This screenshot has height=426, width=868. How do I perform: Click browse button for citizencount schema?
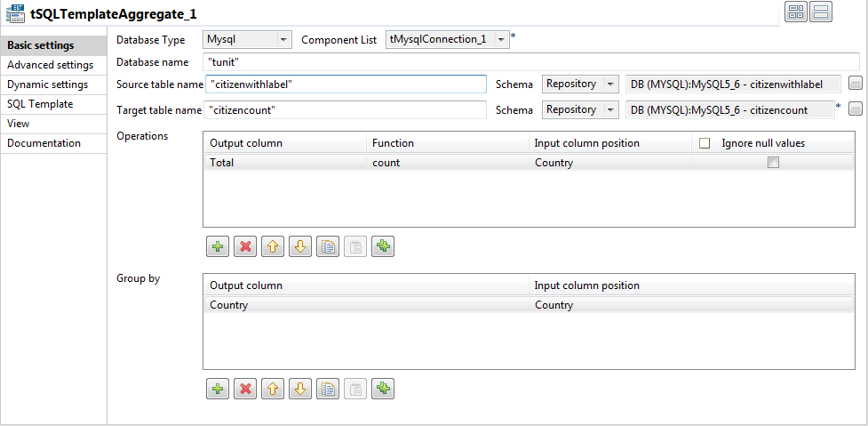[855, 109]
